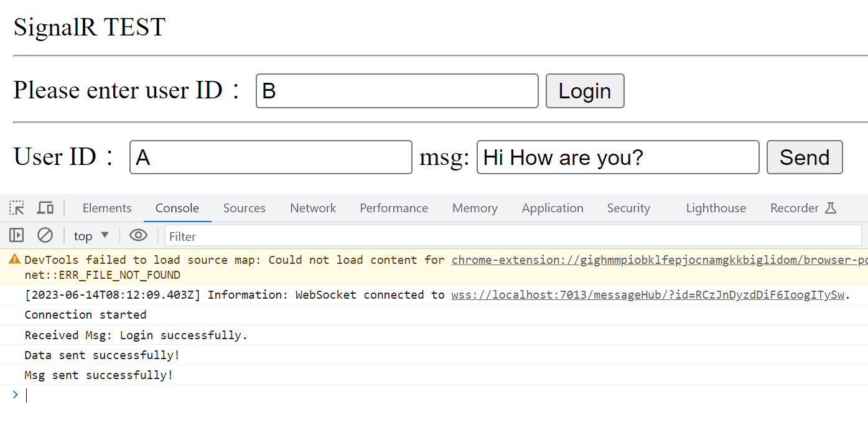Show the console sidebar panel icon
This screenshot has width=868, height=422.
pyautogui.click(x=17, y=235)
